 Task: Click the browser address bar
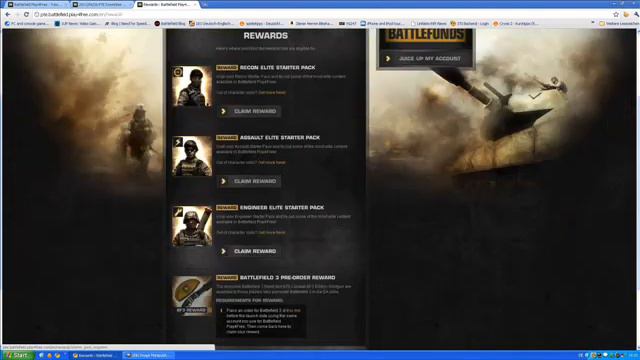pyautogui.click(x=322, y=14)
